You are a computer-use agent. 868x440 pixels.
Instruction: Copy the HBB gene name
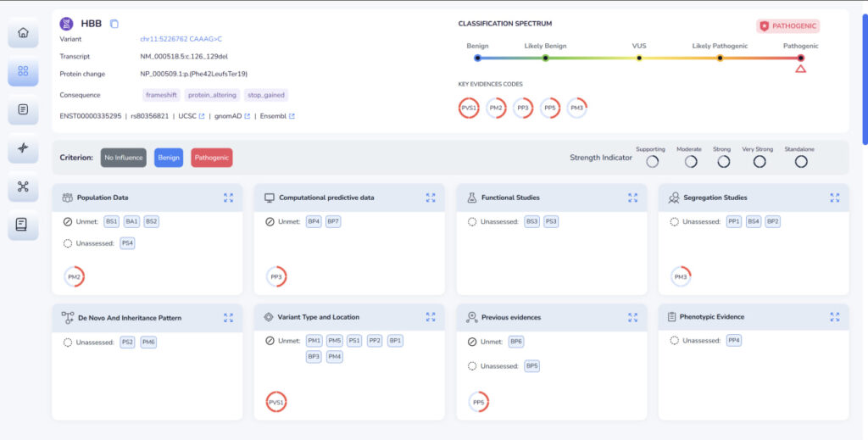click(114, 24)
